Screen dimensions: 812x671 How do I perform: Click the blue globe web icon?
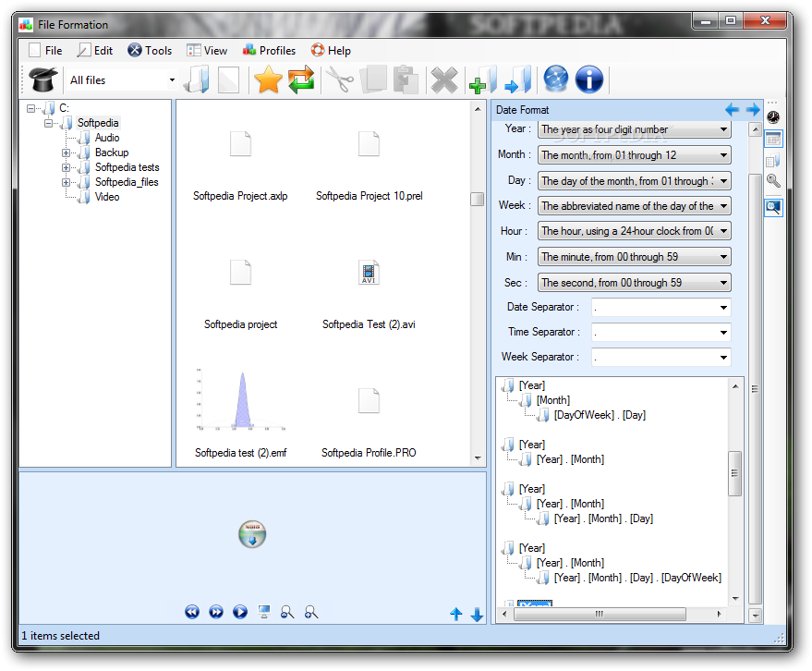556,79
